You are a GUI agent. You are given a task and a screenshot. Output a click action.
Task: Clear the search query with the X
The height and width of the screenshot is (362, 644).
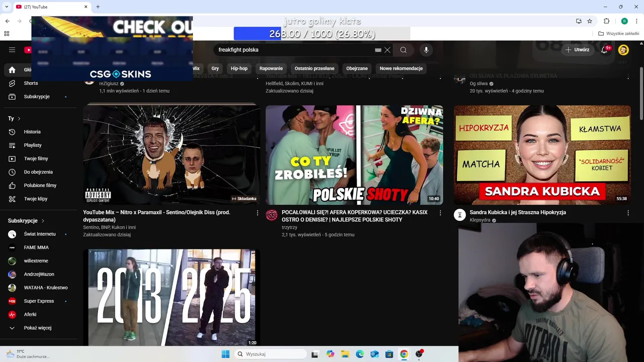tap(387, 50)
